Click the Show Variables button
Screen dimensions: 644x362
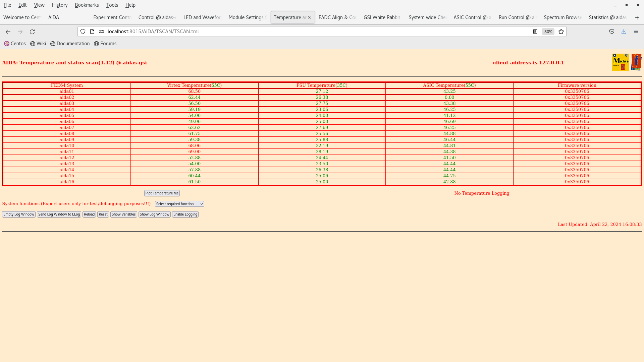click(x=123, y=214)
